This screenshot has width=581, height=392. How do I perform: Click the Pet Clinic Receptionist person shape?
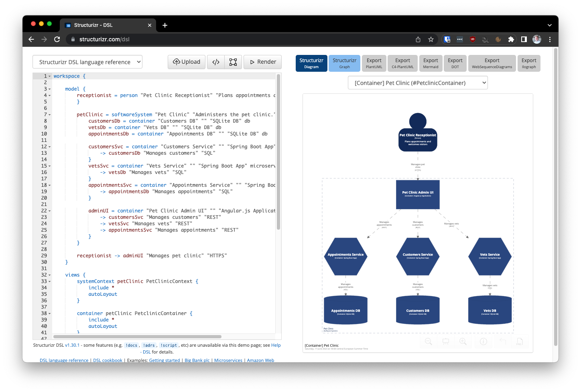[x=418, y=132]
